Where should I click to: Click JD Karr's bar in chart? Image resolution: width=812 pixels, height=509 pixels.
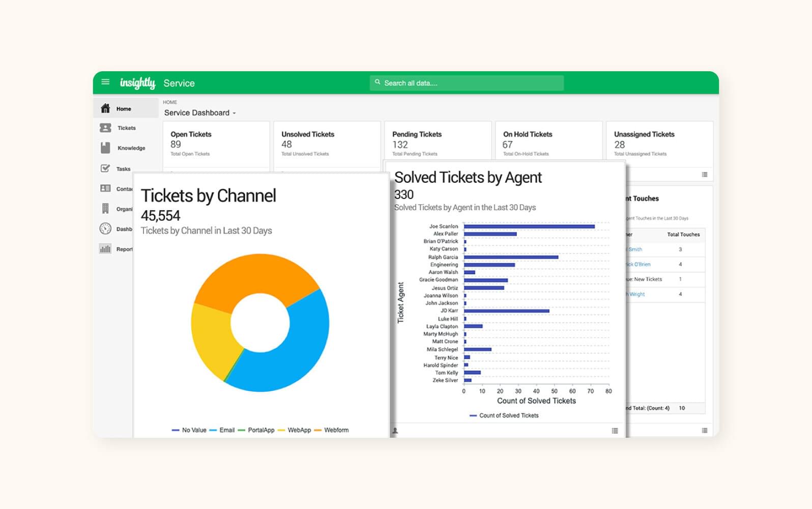[506, 311]
